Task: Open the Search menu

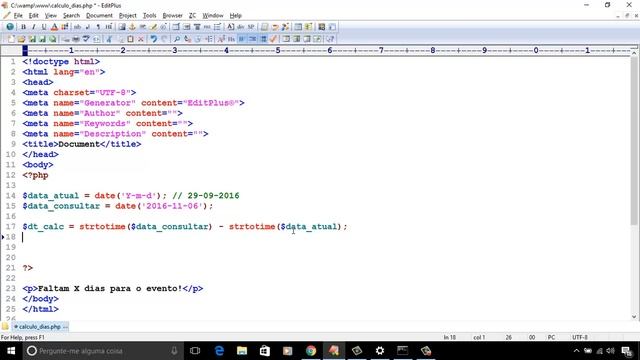Action: pyautogui.click(x=71, y=16)
